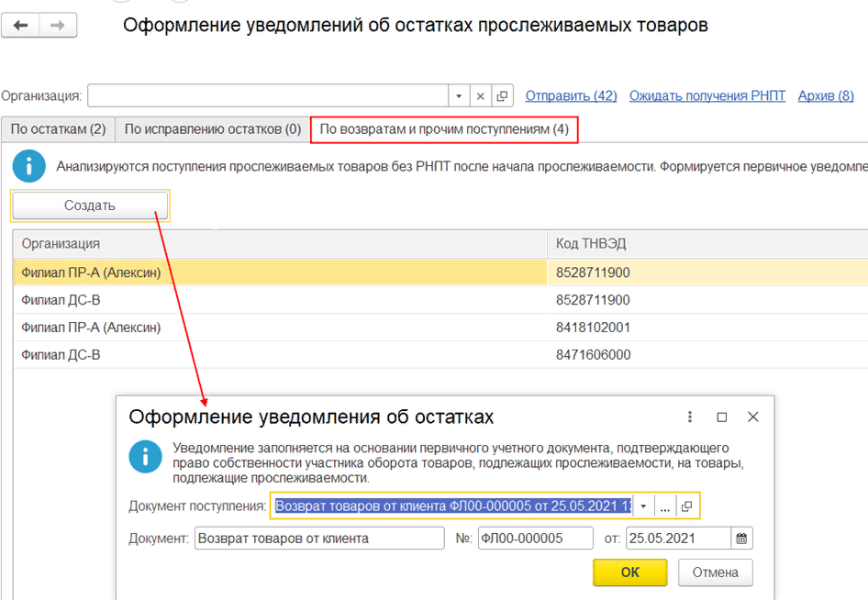Open the Организация field's linked form icon
The height and width of the screenshot is (600, 868).
pyautogui.click(x=502, y=96)
